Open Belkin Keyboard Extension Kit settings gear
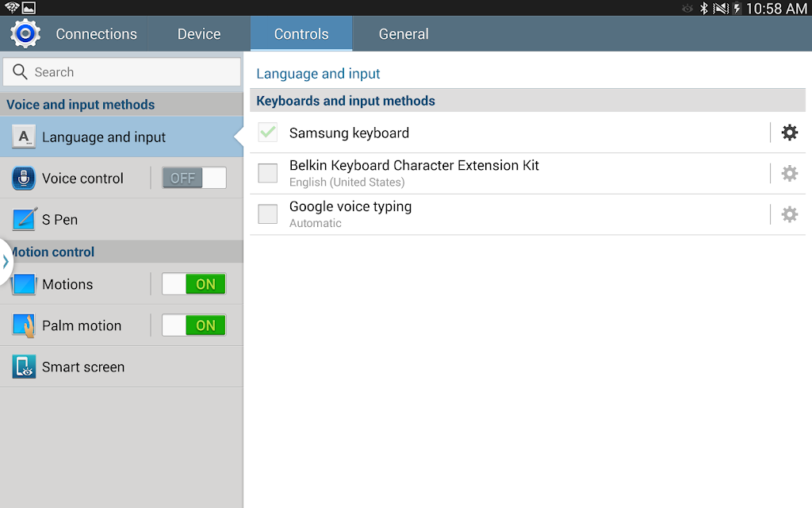This screenshot has width=812, height=508. point(789,173)
